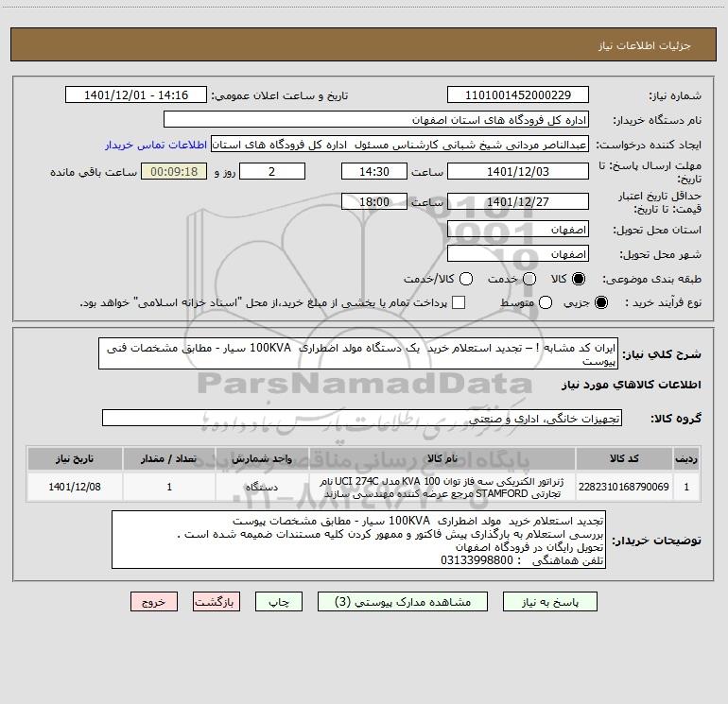Select the متوسط purchase type radio

[x=546, y=302]
